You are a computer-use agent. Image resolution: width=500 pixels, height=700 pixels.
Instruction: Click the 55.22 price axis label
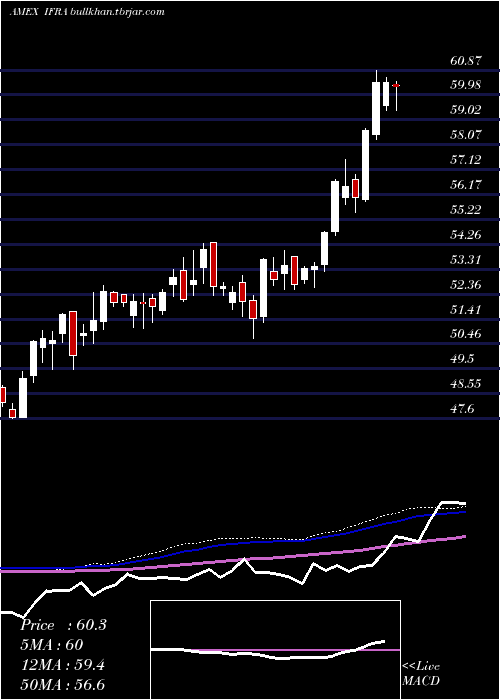(x=466, y=210)
